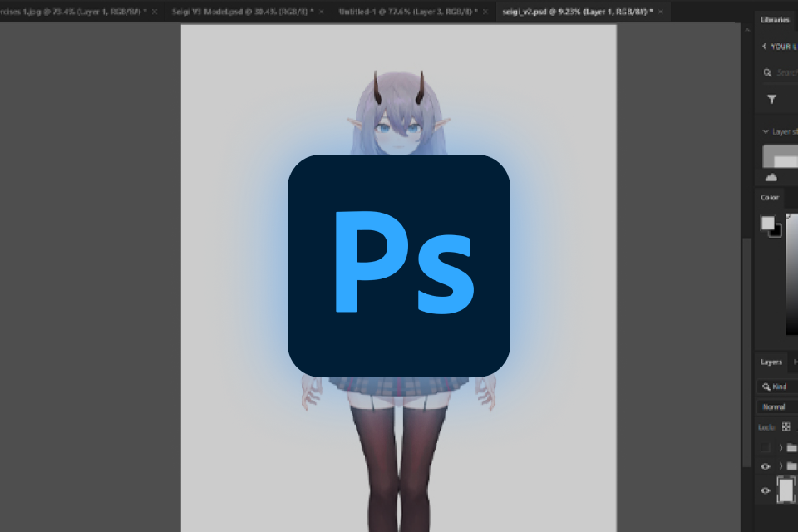Open the Color panel tab
798x532 pixels.
point(770,198)
